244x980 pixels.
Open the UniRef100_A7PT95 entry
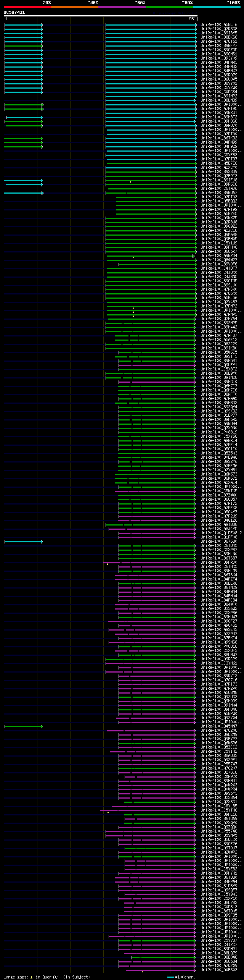(219, 109)
